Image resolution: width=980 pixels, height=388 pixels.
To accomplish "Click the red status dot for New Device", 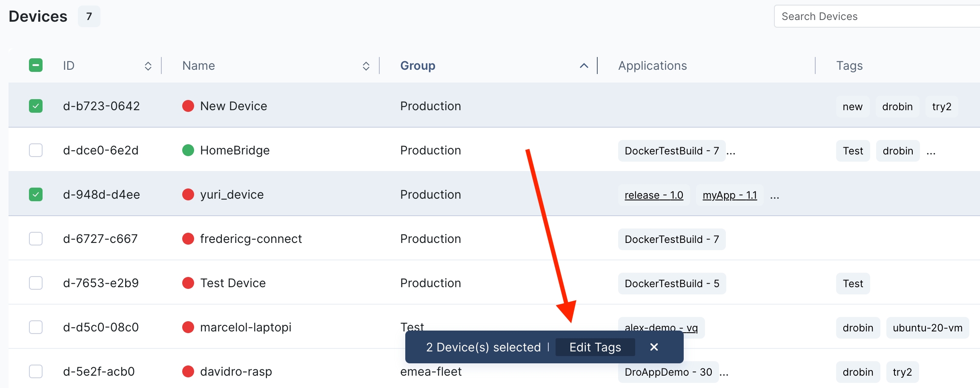I will [188, 106].
